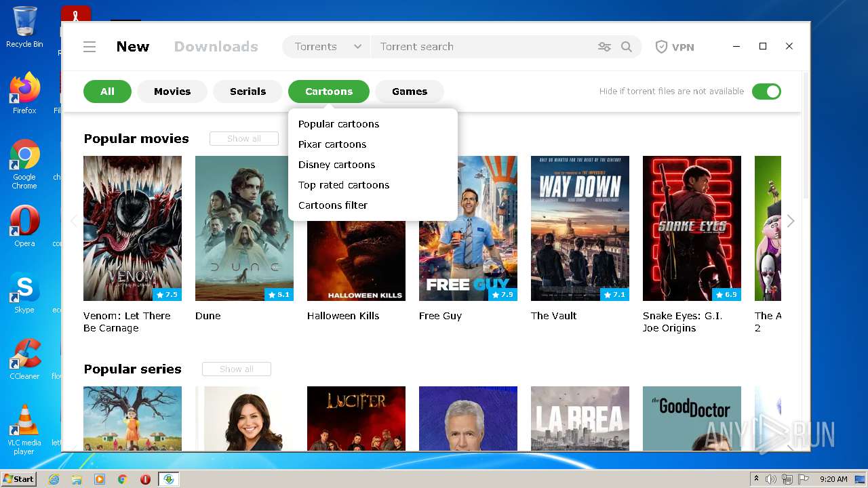Open Internet Explorer in taskbar
868x488 pixels.
[x=54, y=479]
